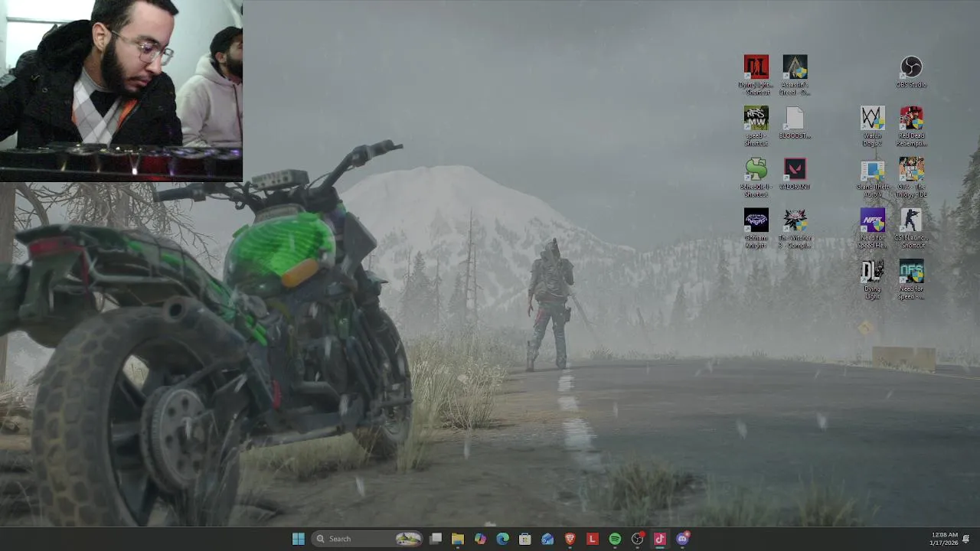Open File Explorer from the taskbar
The image size is (980, 551).
coord(458,539)
